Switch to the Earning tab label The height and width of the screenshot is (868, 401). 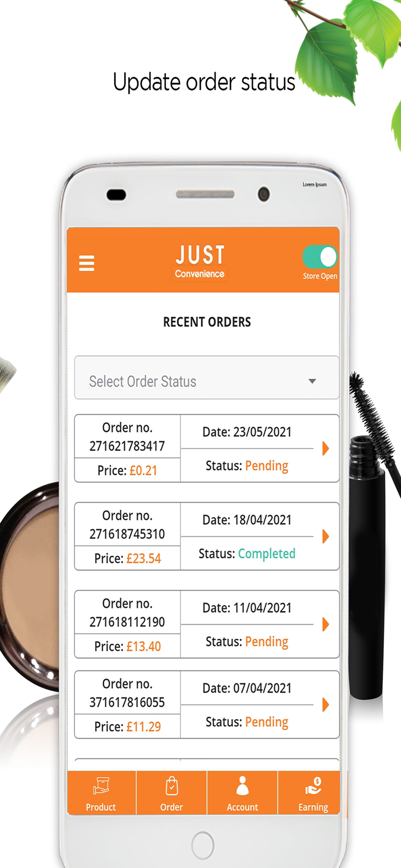(x=313, y=807)
